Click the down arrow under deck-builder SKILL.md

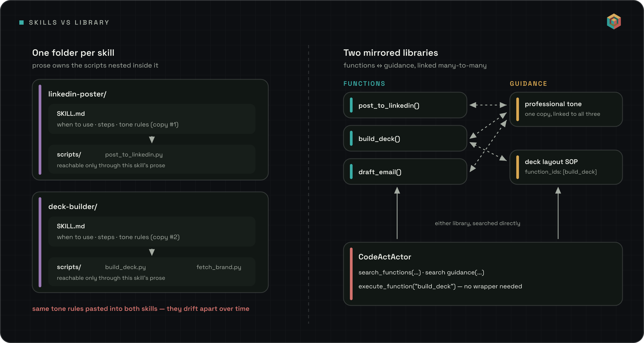[152, 252]
